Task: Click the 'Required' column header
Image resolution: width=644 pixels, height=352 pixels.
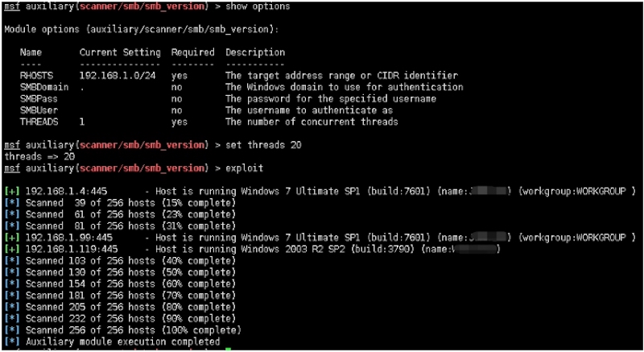Action: [192, 52]
